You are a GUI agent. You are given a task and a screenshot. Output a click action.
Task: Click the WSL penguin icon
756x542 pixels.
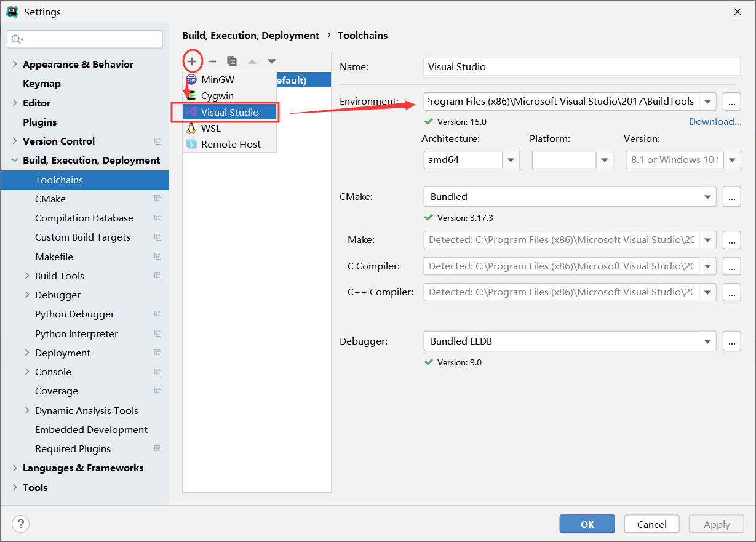(x=191, y=128)
